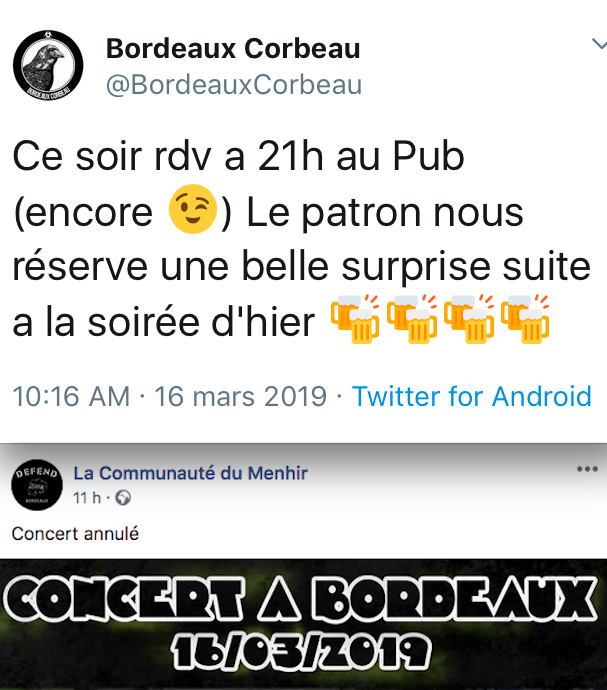
Task: Open the 10:16 AM tweet timestamp
Action: (x=71, y=396)
